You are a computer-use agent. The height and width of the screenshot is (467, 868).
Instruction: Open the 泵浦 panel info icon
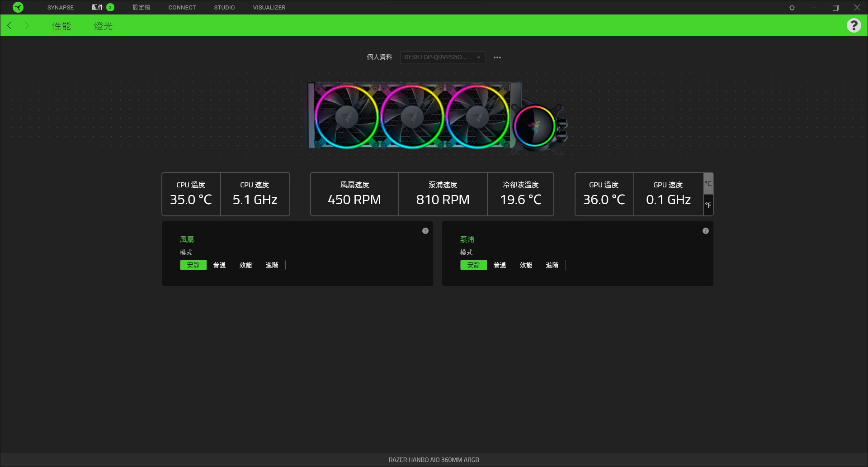click(706, 231)
